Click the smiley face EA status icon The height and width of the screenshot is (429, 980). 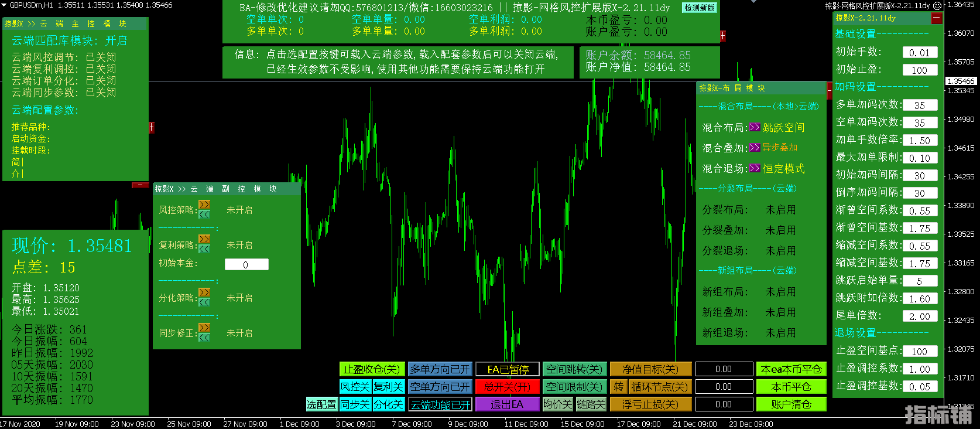click(x=937, y=6)
